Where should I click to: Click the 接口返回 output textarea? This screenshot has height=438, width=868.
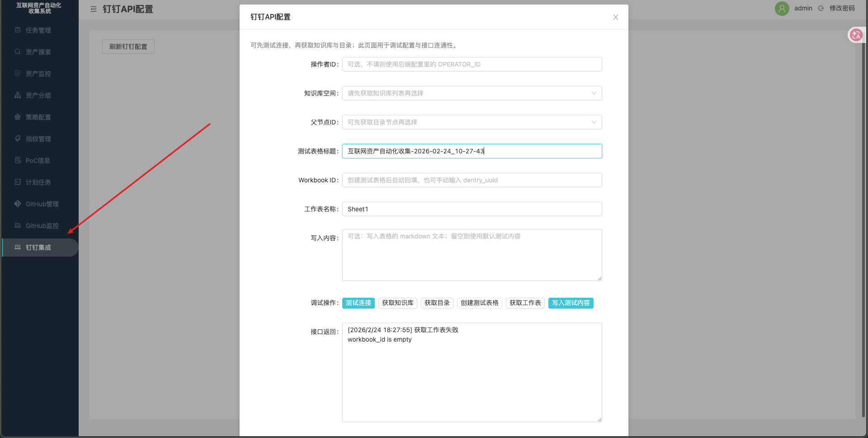pyautogui.click(x=472, y=372)
